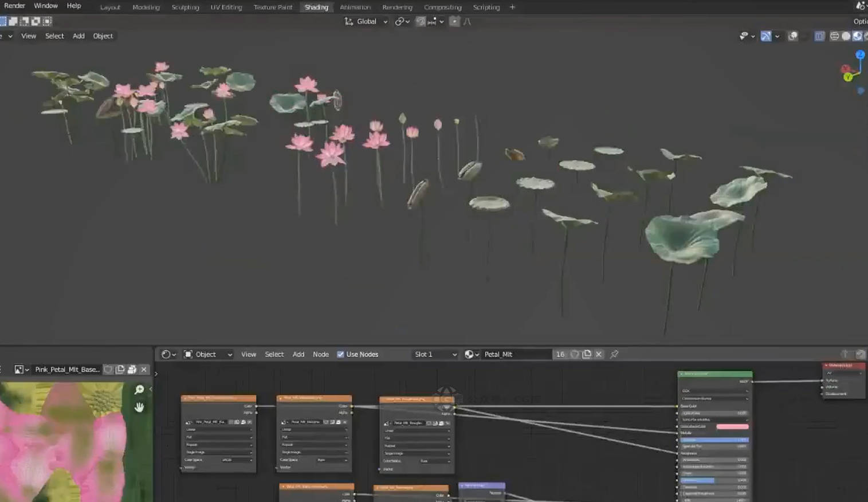
Task: Unlink the Petal_Mlt material with X
Action: tap(599, 354)
